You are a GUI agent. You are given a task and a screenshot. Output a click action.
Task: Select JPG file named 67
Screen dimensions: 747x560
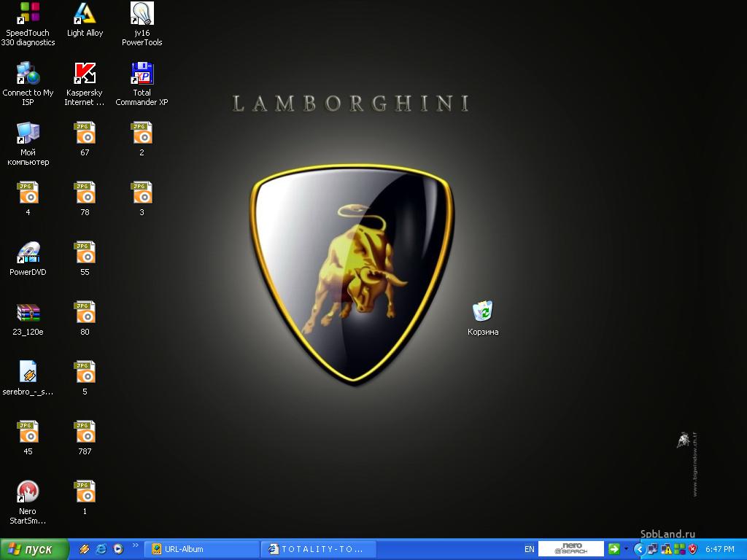coord(85,139)
